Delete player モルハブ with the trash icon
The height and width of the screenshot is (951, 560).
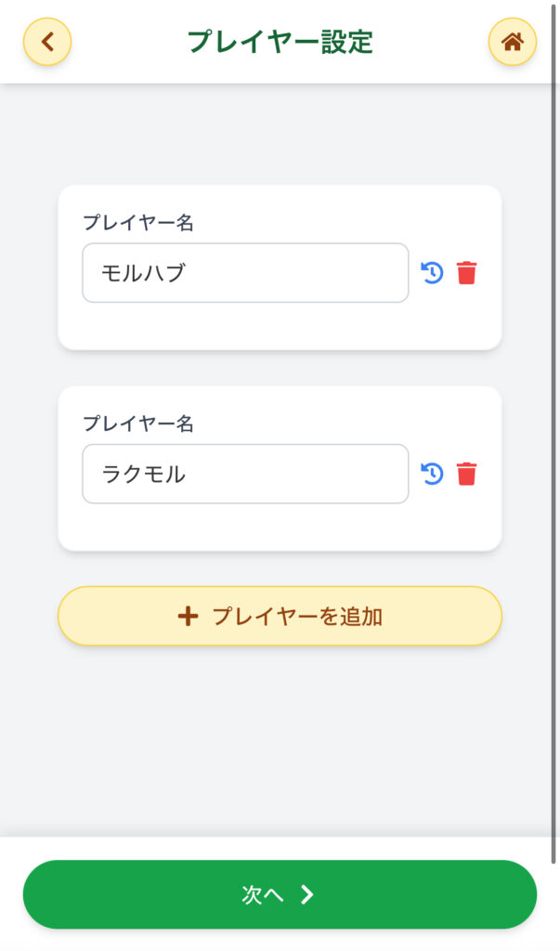[466, 273]
